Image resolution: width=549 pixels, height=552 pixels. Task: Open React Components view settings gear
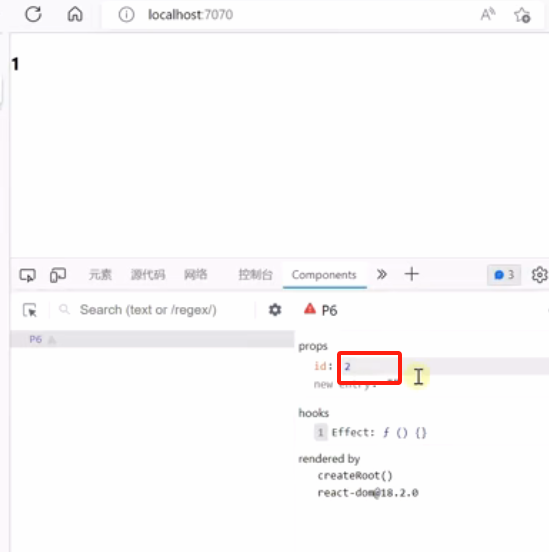point(275,310)
